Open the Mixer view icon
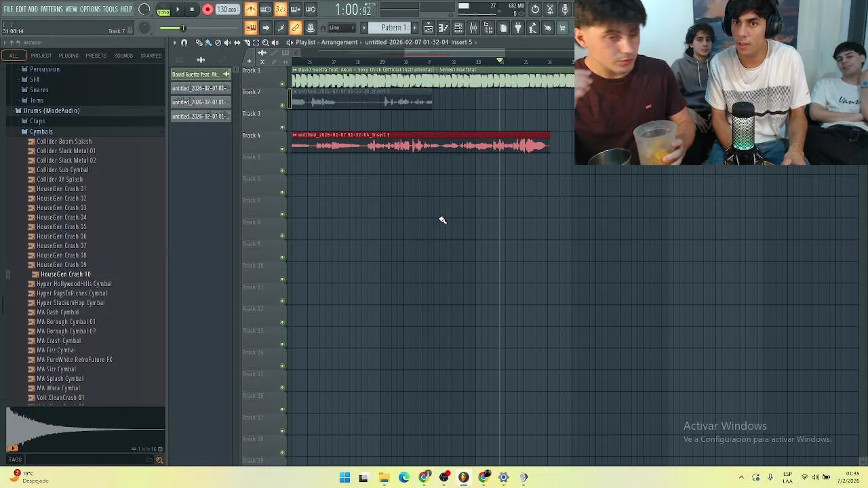 pos(473,28)
